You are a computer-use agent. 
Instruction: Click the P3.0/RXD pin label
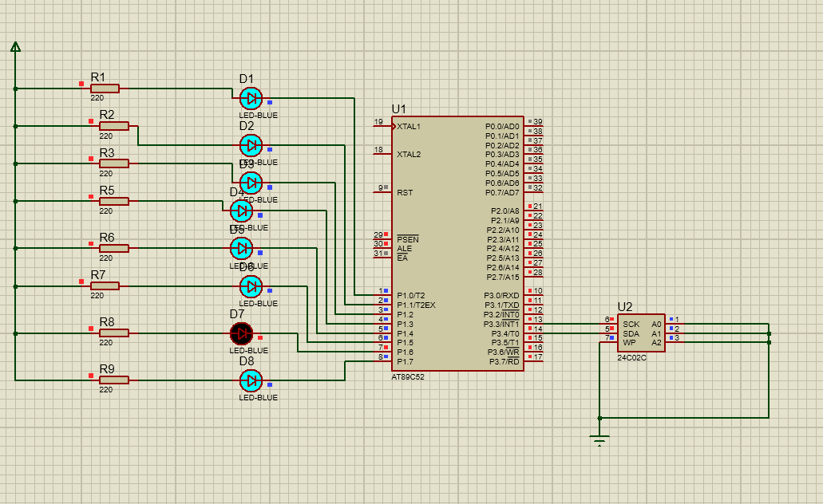point(502,296)
